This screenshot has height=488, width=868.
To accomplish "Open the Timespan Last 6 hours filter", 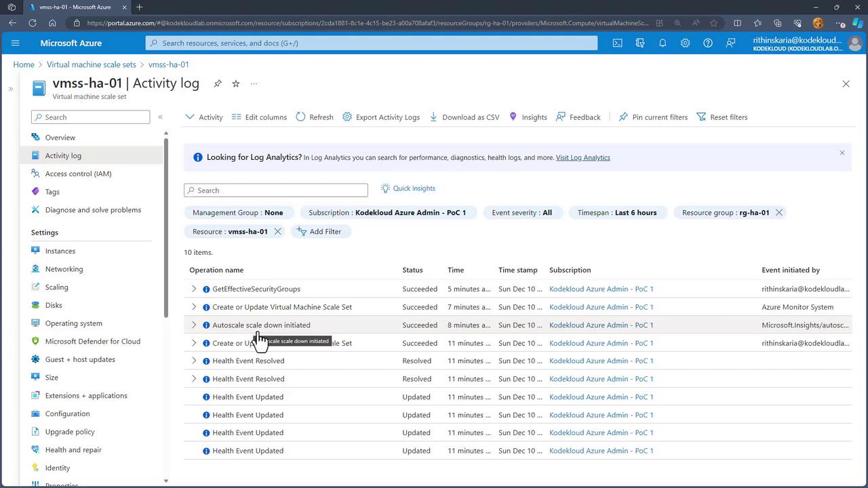I will click(616, 212).
